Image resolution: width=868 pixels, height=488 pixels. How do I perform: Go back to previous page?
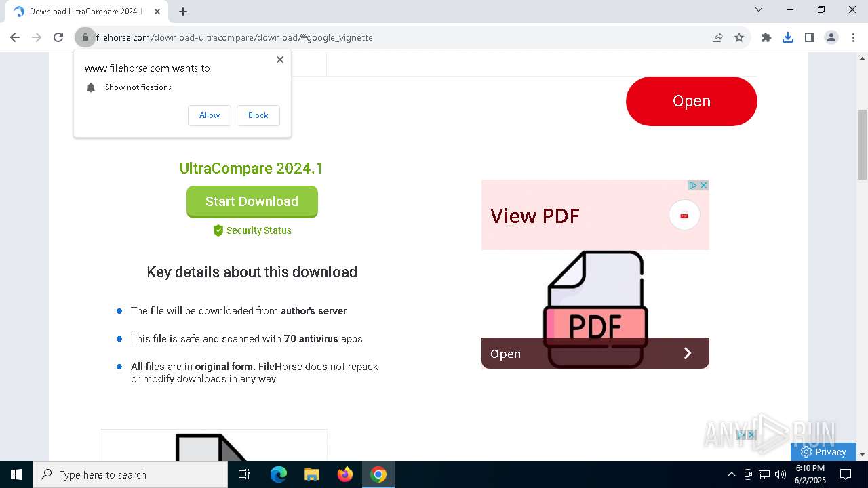click(x=15, y=37)
